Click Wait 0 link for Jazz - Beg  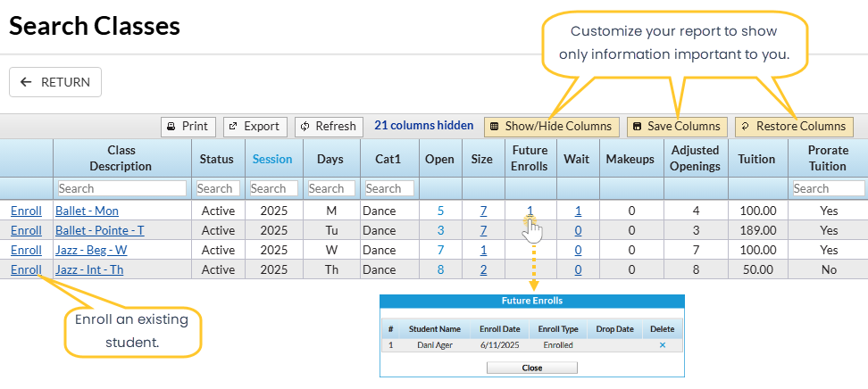point(578,250)
